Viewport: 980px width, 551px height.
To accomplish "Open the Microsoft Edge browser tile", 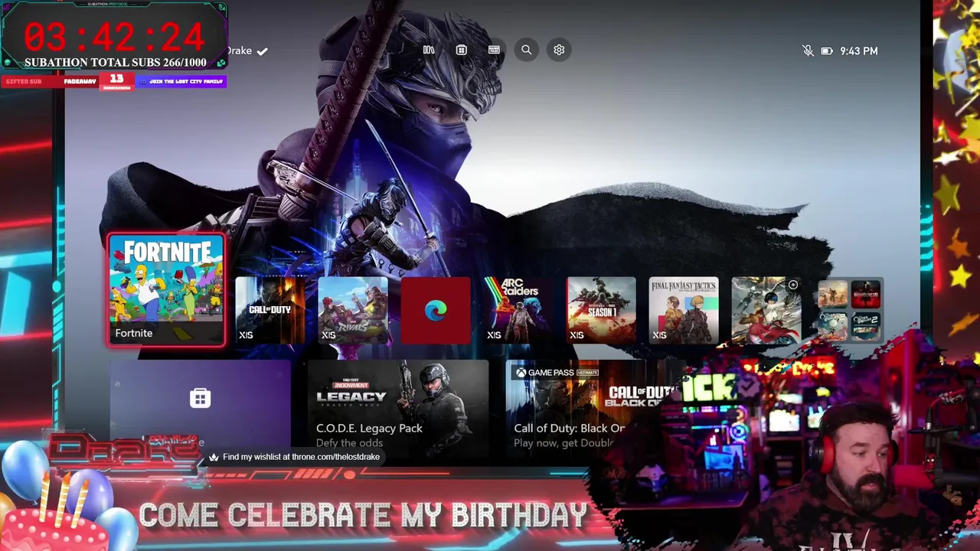I will [x=436, y=310].
